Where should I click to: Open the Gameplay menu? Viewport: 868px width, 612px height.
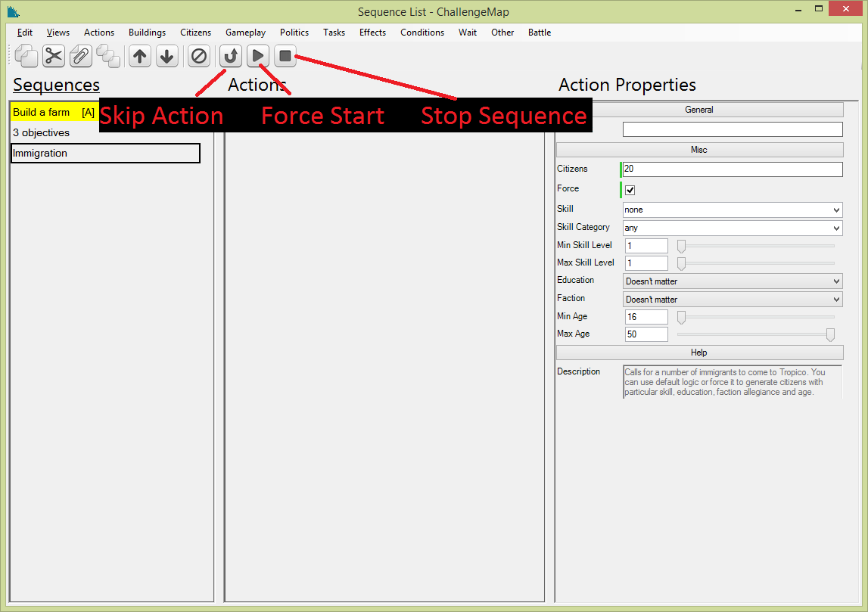click(245, 32)
